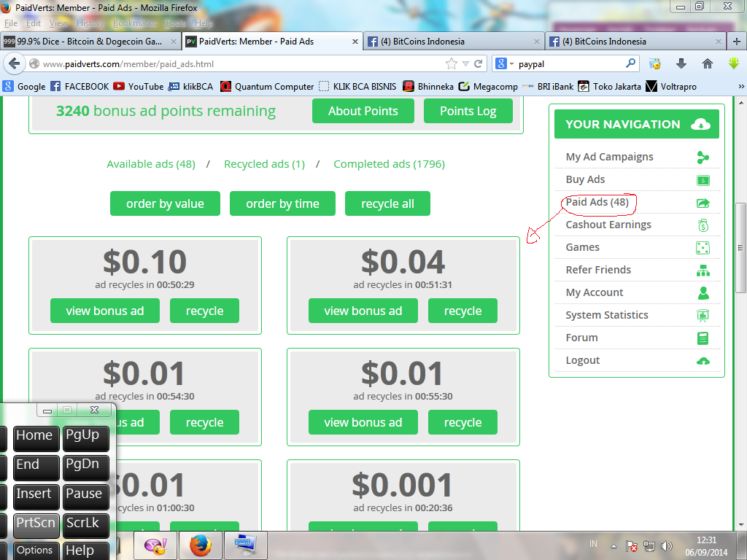Open the Firefox downloads arrow icon
The height and width of the screenshot is (560, 747).
click(681, 63)
